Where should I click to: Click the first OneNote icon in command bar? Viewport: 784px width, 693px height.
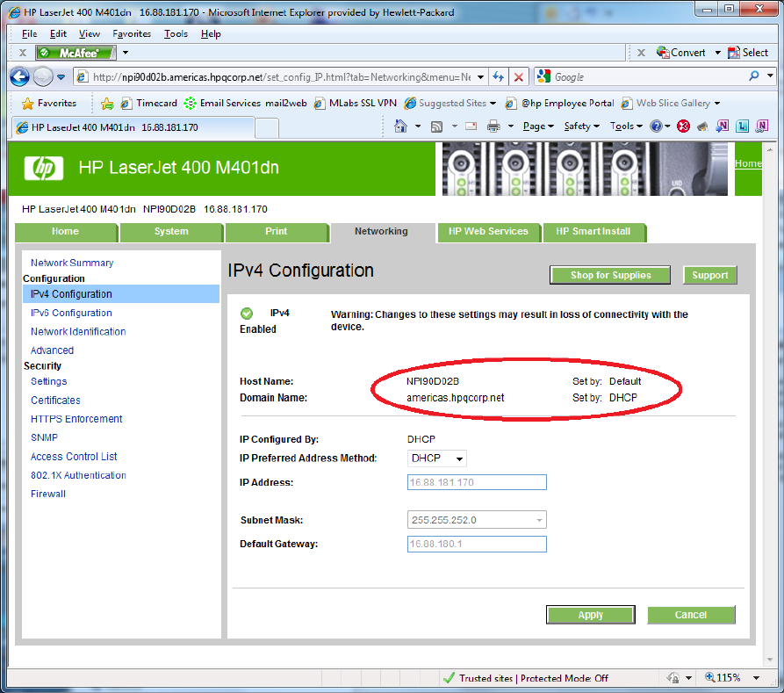tap(722, 126)
